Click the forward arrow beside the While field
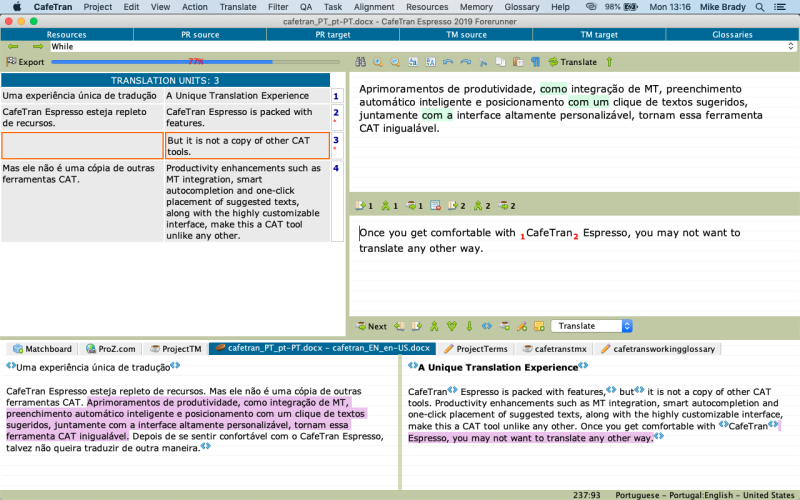 38,46
